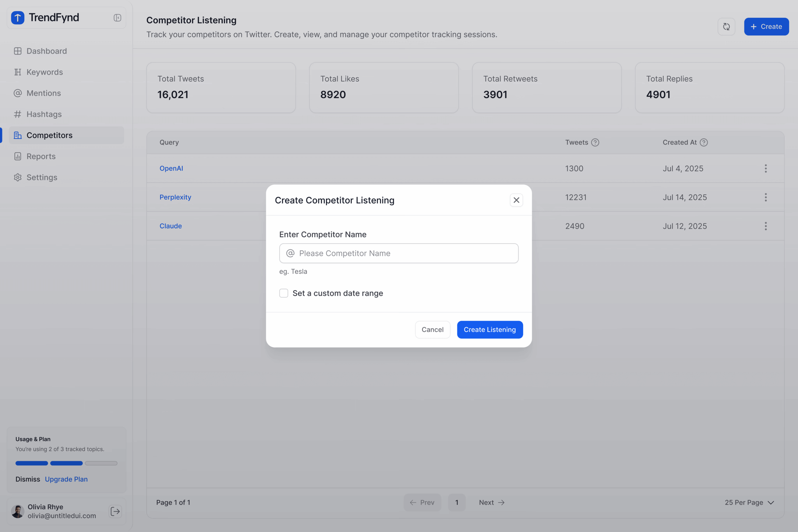The image size is (798, 532).
Task: Log out using the sign-out icon
Action: [115, 511]
